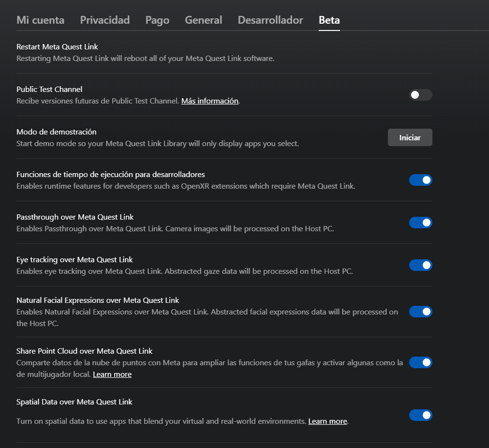Screen dimensions: 489x448
Task: Switch off Share Point Cloud toggle
Action: [x=420, y=362]
